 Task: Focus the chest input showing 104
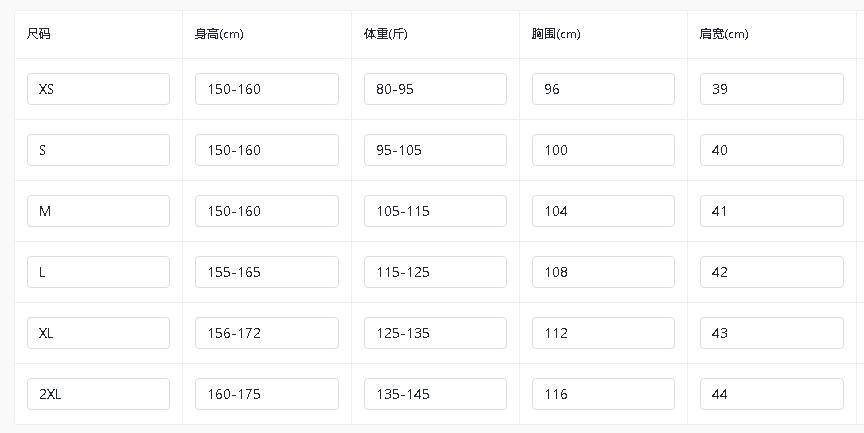pyautogui.click(x=603, y=211)
